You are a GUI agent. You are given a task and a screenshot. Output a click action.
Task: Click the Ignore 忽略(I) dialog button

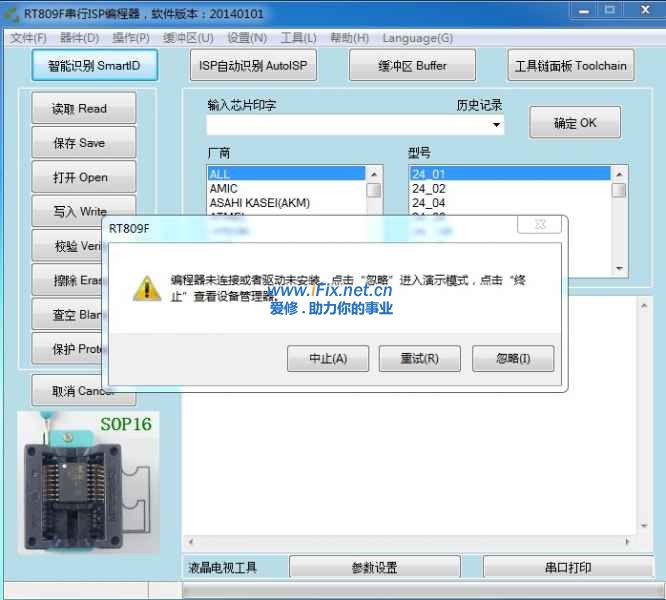513,358
